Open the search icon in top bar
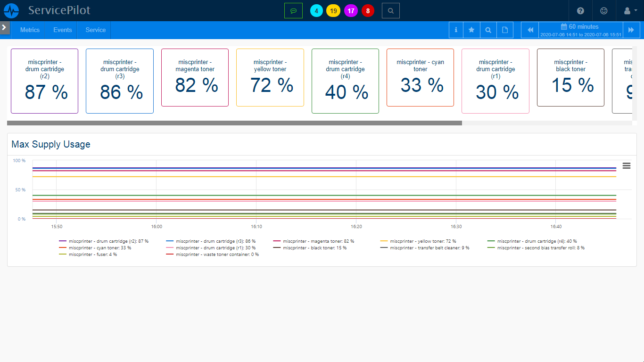Viewport: 644px width, 362px height. pos(390,10)
